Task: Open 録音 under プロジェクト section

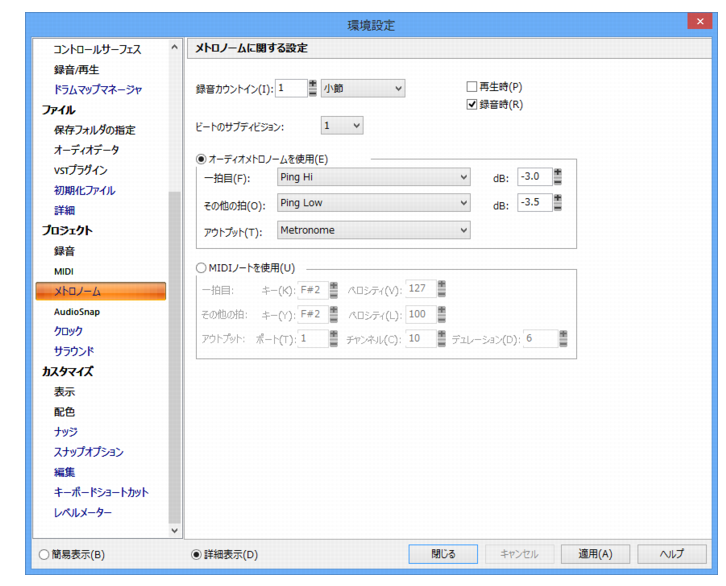Action: tap(64, 251)
